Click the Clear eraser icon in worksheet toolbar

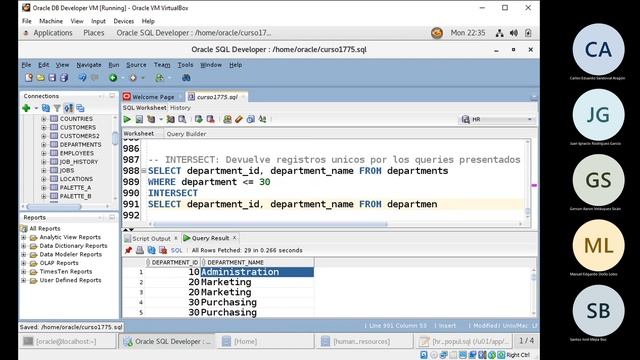(239, 119)
